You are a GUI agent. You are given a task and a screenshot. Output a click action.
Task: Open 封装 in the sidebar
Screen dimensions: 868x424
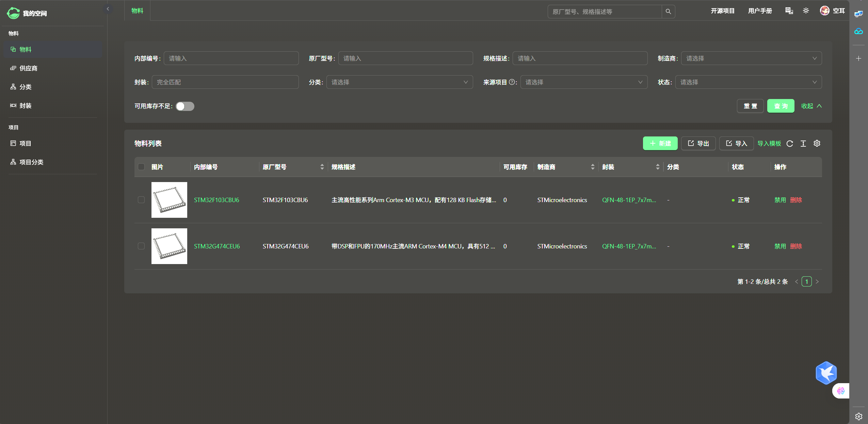pyautogui.click(x=53, y=105)
